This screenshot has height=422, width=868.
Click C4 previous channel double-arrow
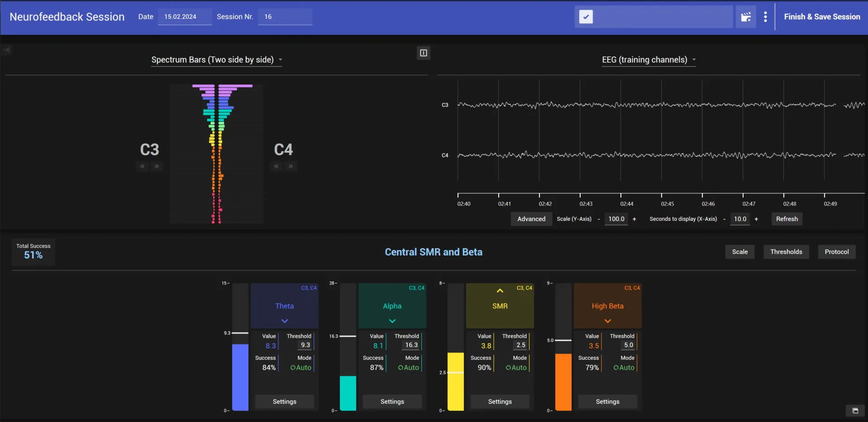pyautogui.click(x=276, y=166)
